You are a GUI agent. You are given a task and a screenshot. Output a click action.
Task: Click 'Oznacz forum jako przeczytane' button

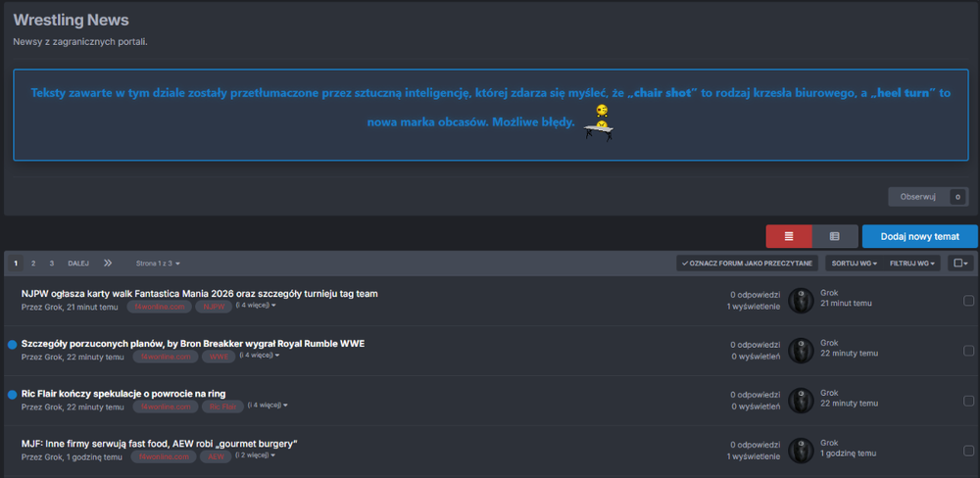[x=747, y=263]
